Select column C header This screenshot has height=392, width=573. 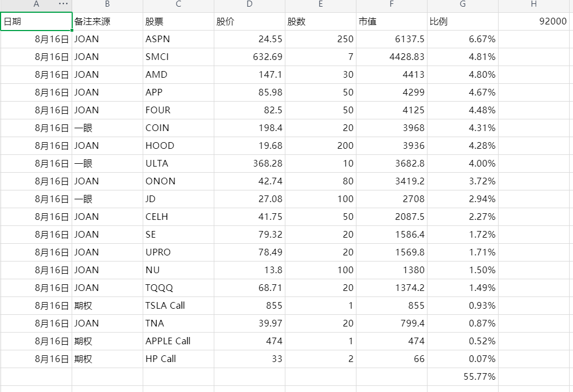tap(178, 4)
